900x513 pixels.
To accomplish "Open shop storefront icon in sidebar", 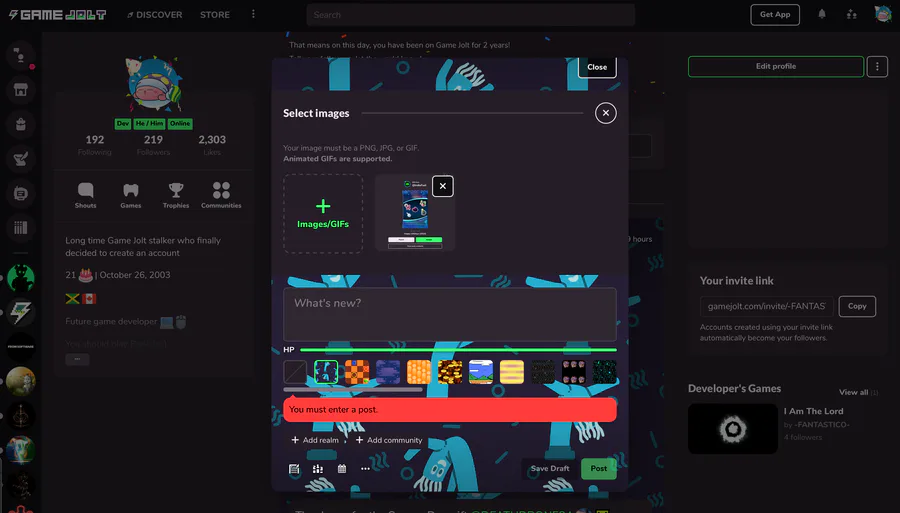I will point(21,90).
